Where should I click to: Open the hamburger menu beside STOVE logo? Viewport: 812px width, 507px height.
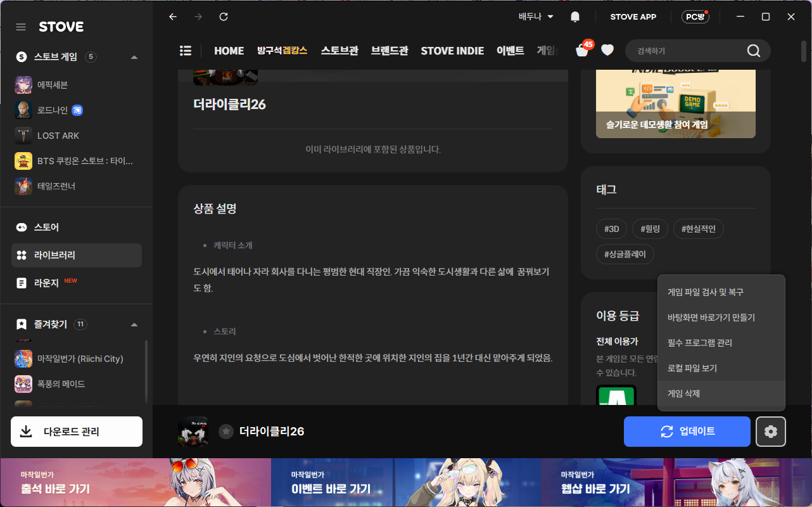(x=21, y=27)
